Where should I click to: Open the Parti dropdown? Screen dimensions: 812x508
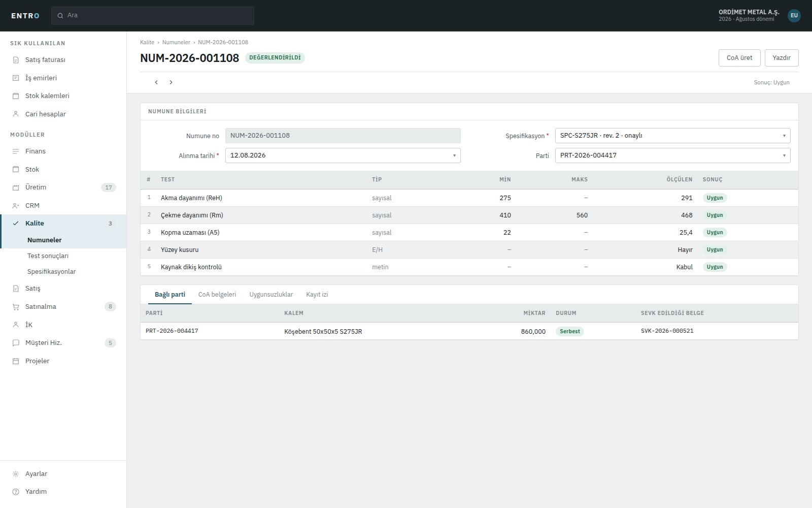tap(672, 155)
